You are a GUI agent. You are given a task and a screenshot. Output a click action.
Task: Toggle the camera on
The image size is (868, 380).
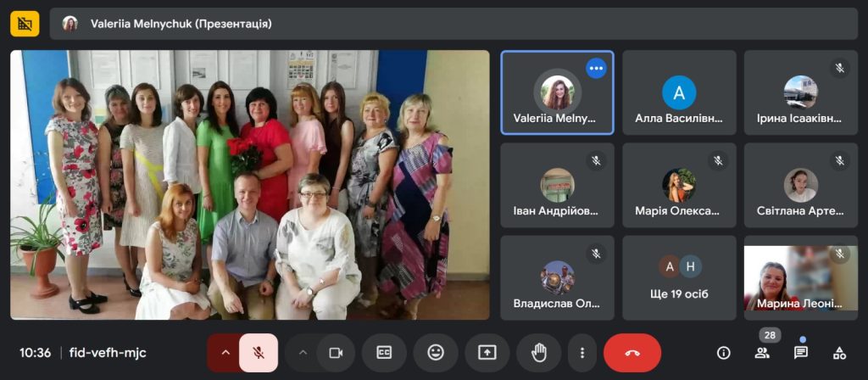pyautogui.click(x=336, y=353)
